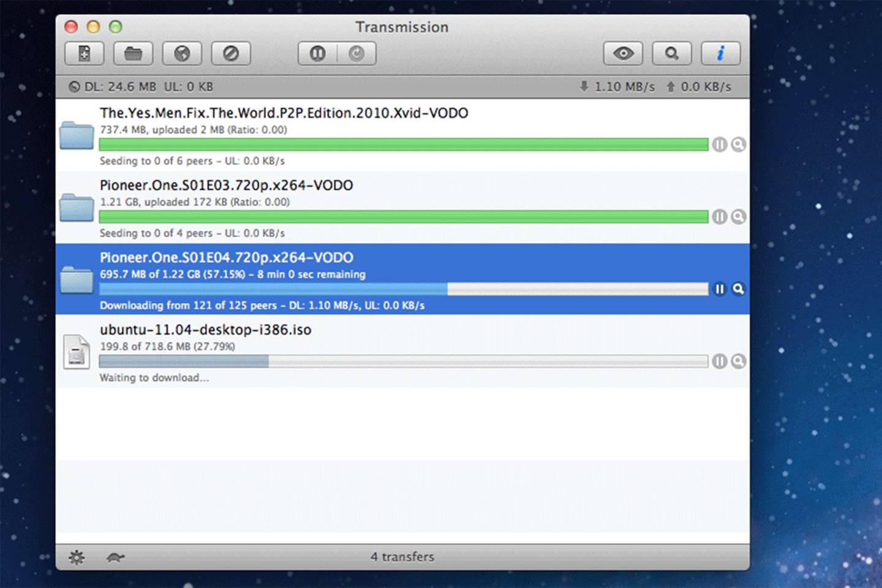Click Pioneer.One.S01E04 progress bar
The image size is (882, 588).
pos(404,289)
